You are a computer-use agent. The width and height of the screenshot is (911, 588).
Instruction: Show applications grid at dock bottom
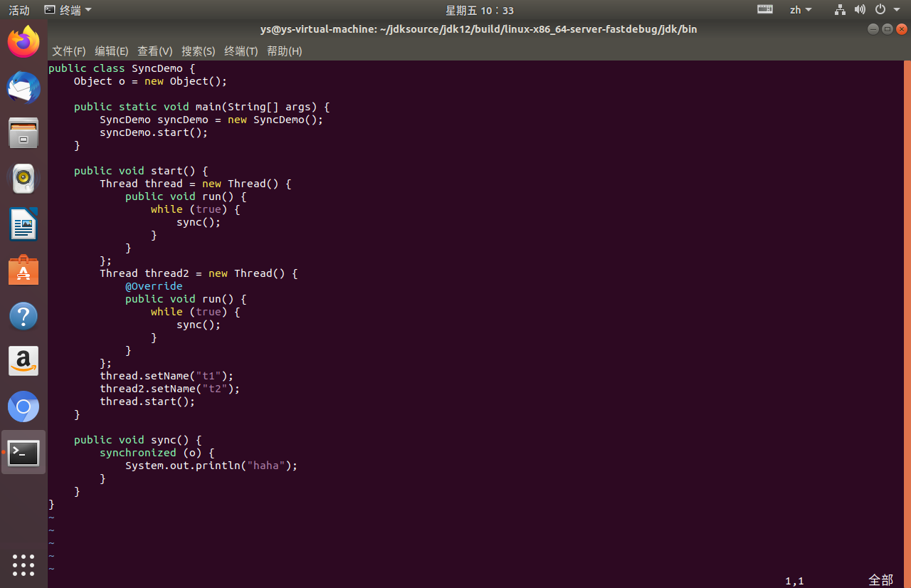(x=23, y=565)
